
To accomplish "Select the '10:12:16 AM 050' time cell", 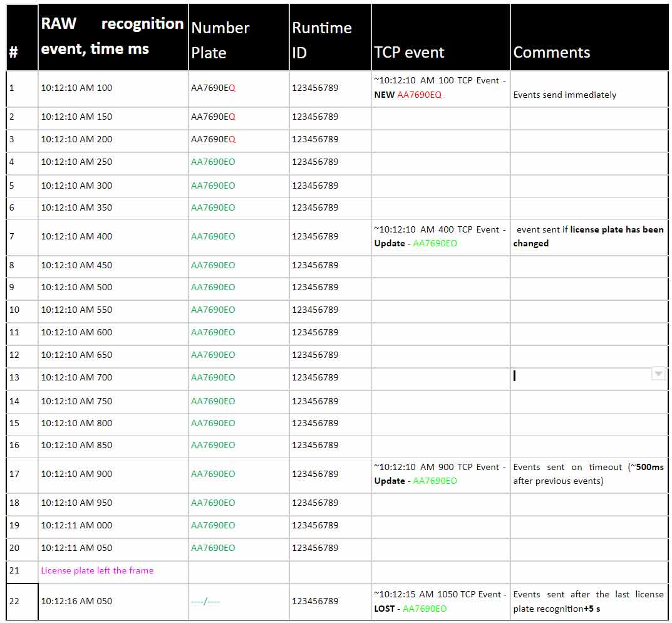I will click(77, 601).
